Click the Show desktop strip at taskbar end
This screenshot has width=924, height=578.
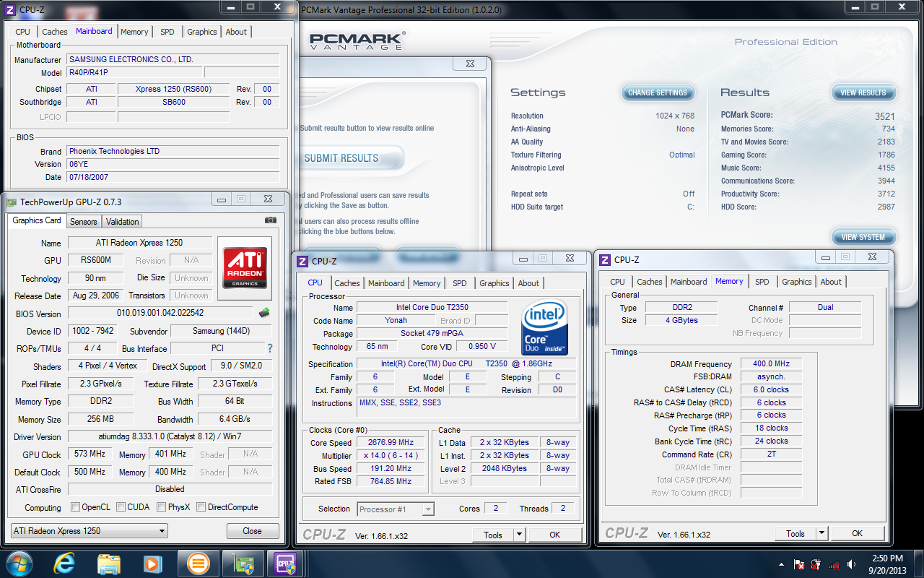click(919, 564)
